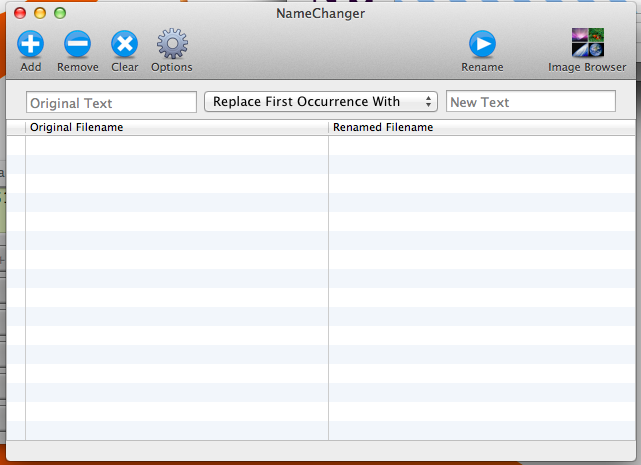This screenshot has height=465, width=641.
Task: Zoom the window with the green button
Action: pos(60,14)
